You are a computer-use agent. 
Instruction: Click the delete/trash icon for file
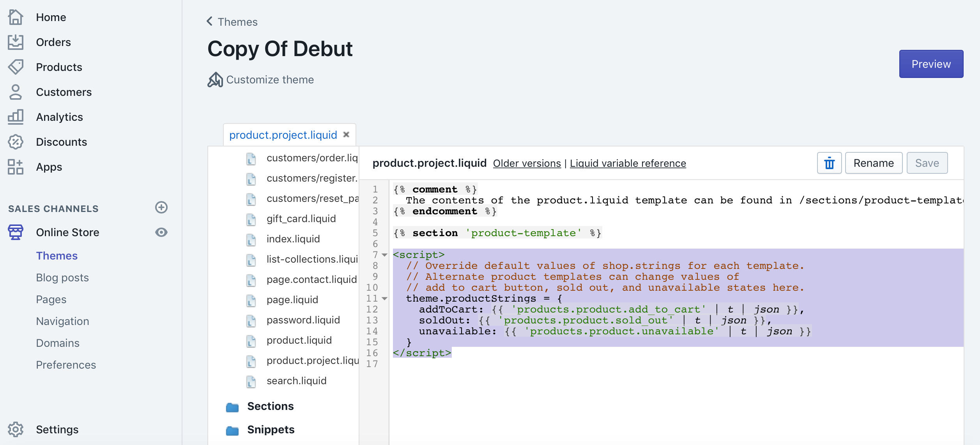829,163
